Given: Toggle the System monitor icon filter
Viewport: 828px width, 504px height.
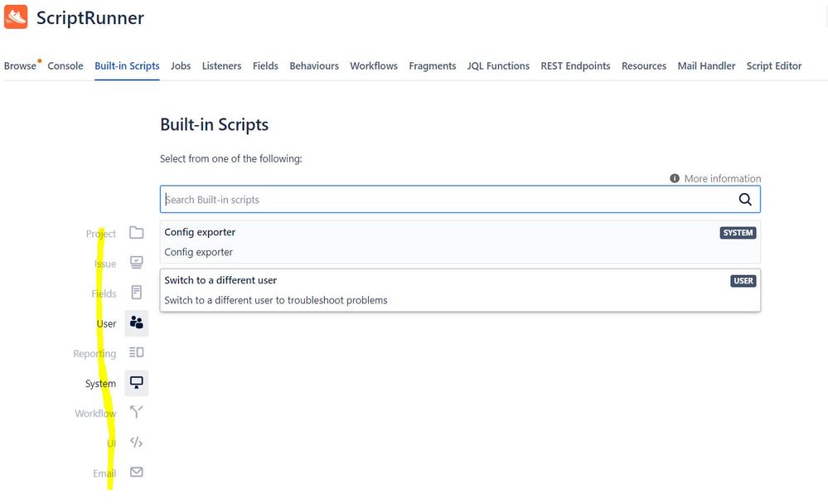Looking at the screenshot, I should (x=136, y=383).
